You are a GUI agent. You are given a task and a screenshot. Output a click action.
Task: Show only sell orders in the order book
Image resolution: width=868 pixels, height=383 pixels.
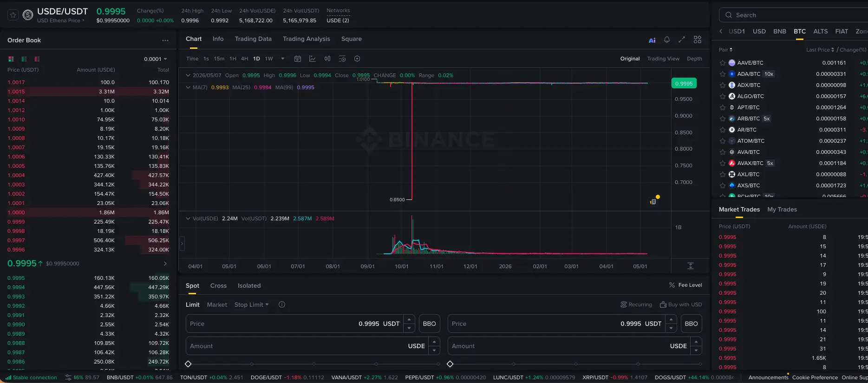[37, 59]
